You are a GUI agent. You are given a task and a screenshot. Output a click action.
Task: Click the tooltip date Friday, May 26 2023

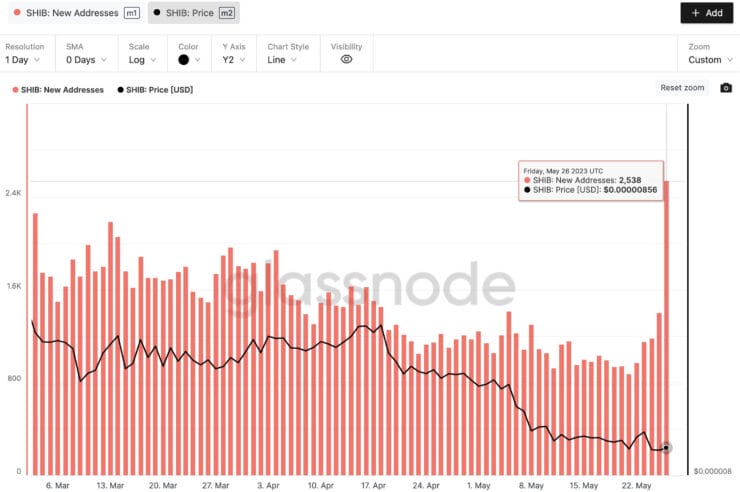[x=563, y=171]
